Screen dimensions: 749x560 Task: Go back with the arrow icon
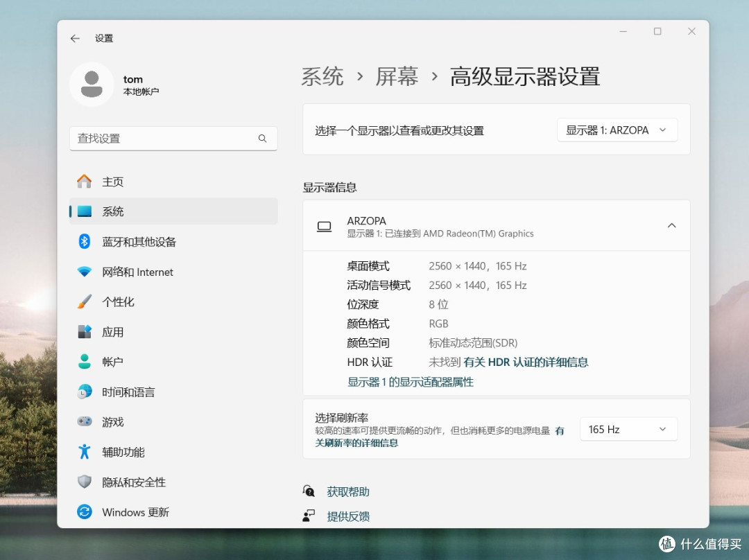point(75,38)
